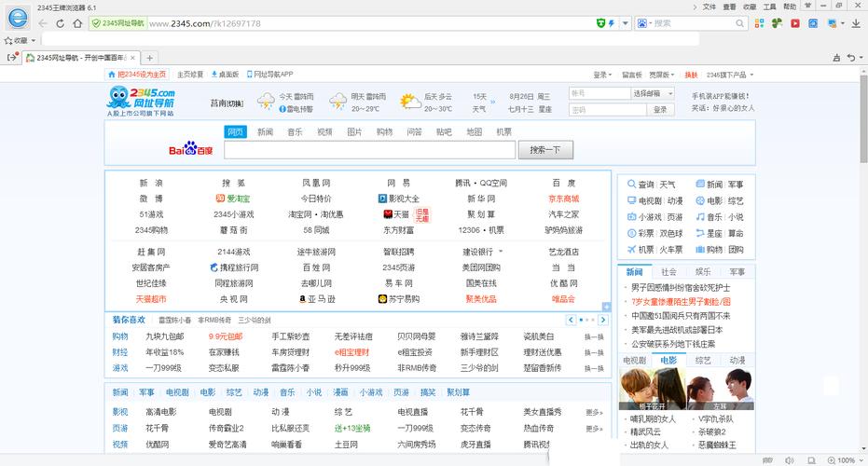The height and width of the screenshot is (466, 868).
Task: Click the download arrow icon in toolbar
Action: tap(856, 23)
